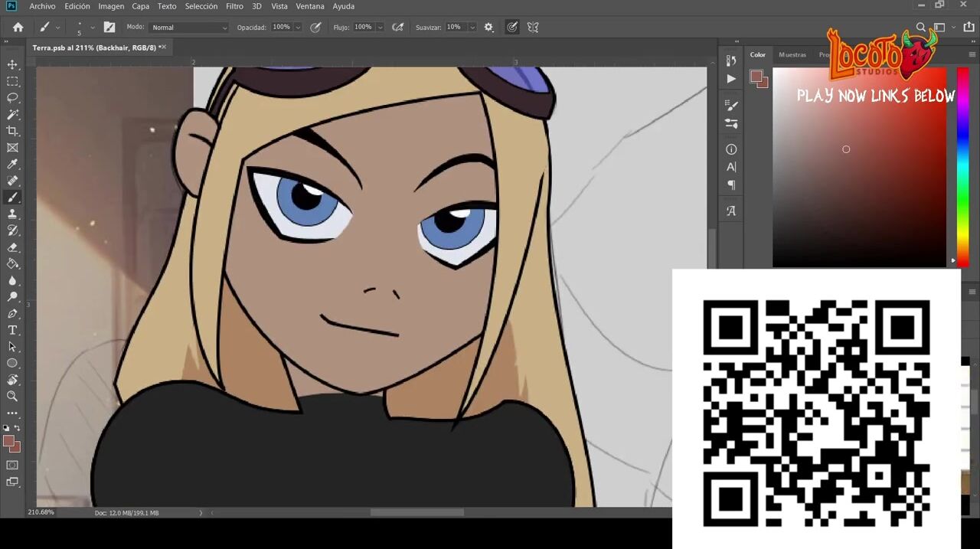Open the Edición menu
This screenshot has width=980, height=549.
pyautogui.click(x=77, y=6)
